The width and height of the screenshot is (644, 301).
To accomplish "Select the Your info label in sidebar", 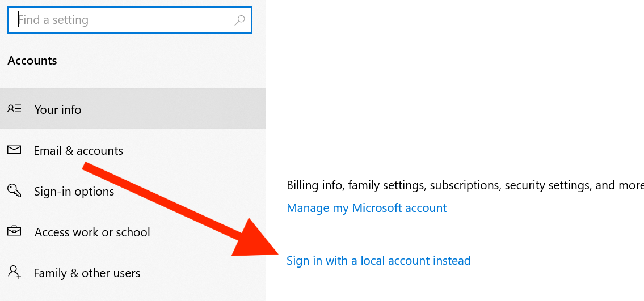I will click(58, 110).
